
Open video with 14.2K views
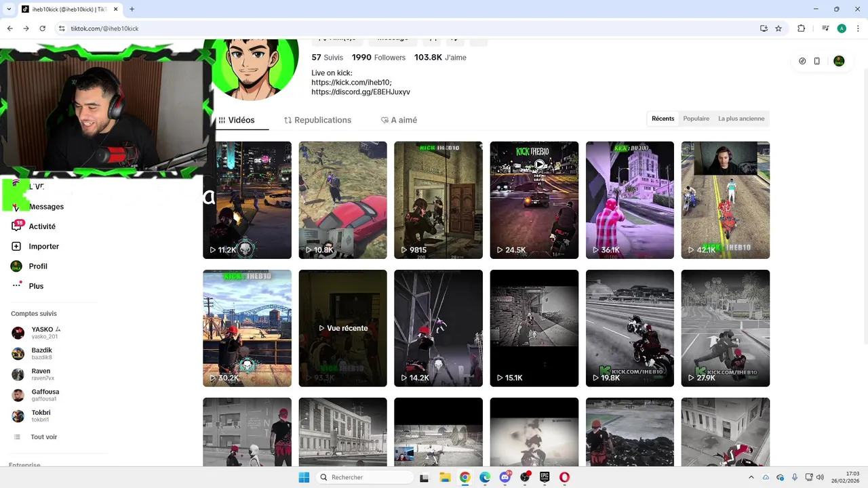click(x=438, y=328)
